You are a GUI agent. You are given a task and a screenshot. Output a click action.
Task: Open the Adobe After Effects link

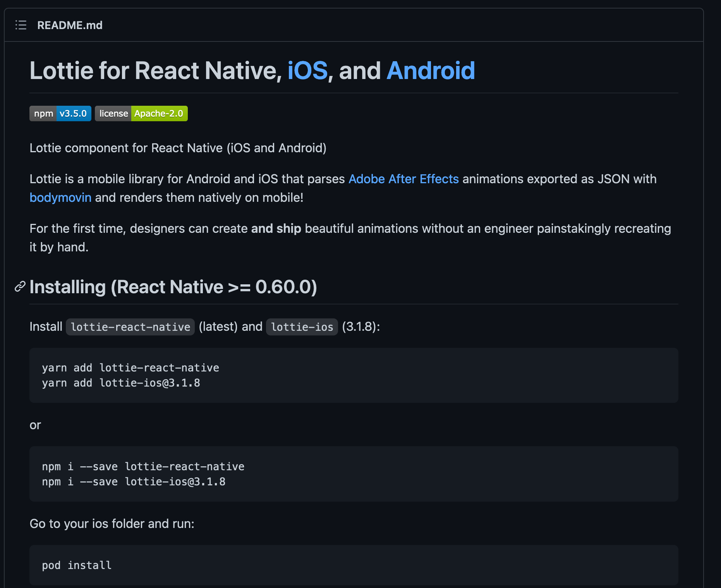point(403,179)
